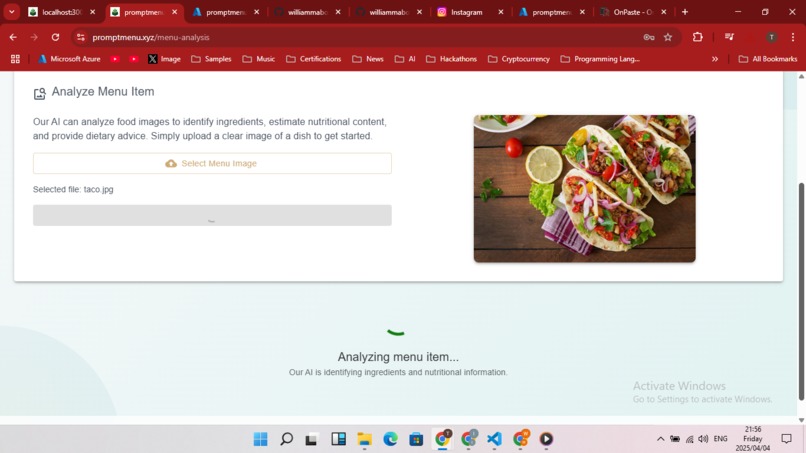The image size is (806, 453).
Task: Click the Analyze Menu Item heading
Action: tap(103, 92)
